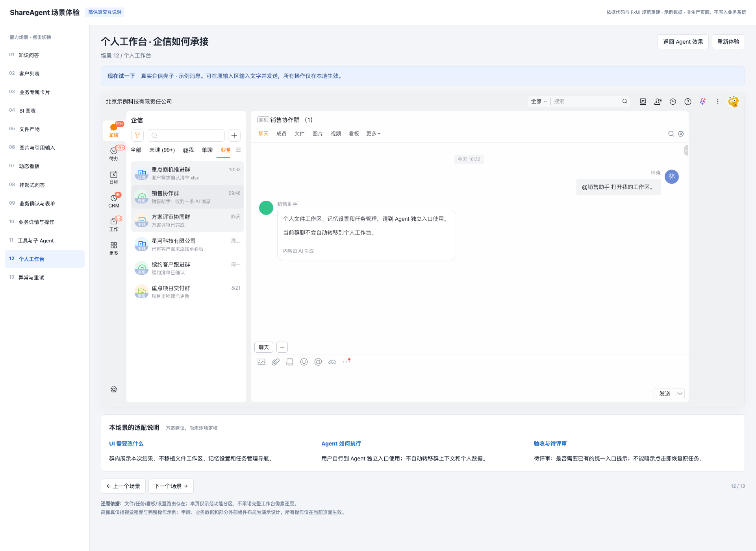Open the 更多 apps grid icon
756x551 pixels.
pos(114,248)
